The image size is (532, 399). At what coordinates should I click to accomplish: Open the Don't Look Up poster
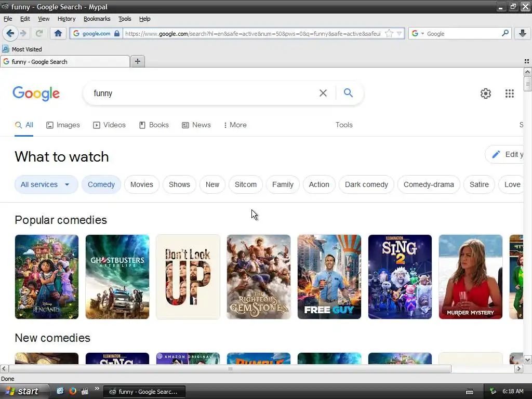coord(188,277)
